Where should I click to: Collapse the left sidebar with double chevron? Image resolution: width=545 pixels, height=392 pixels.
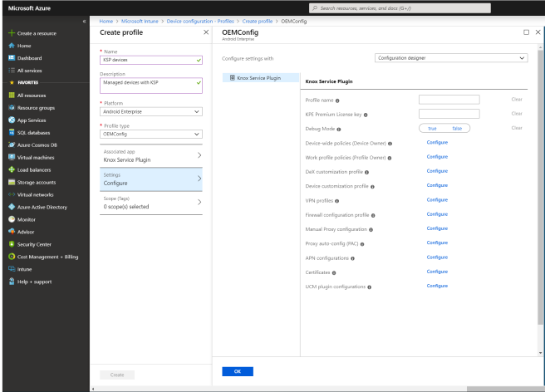click(84, 22)
